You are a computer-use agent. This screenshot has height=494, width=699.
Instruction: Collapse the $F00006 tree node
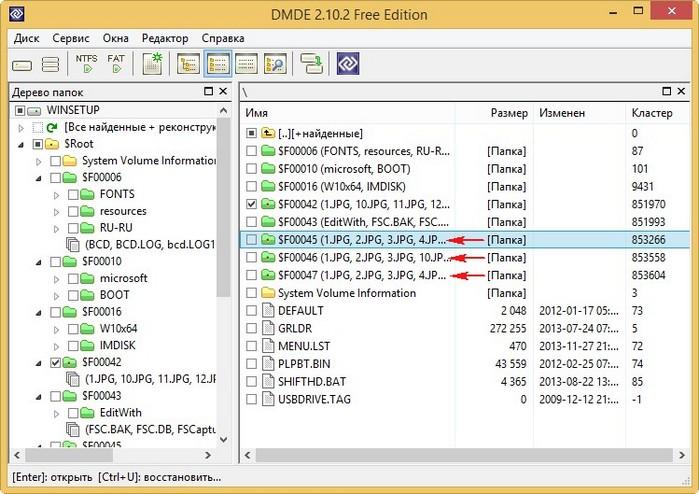pos(39,178)
